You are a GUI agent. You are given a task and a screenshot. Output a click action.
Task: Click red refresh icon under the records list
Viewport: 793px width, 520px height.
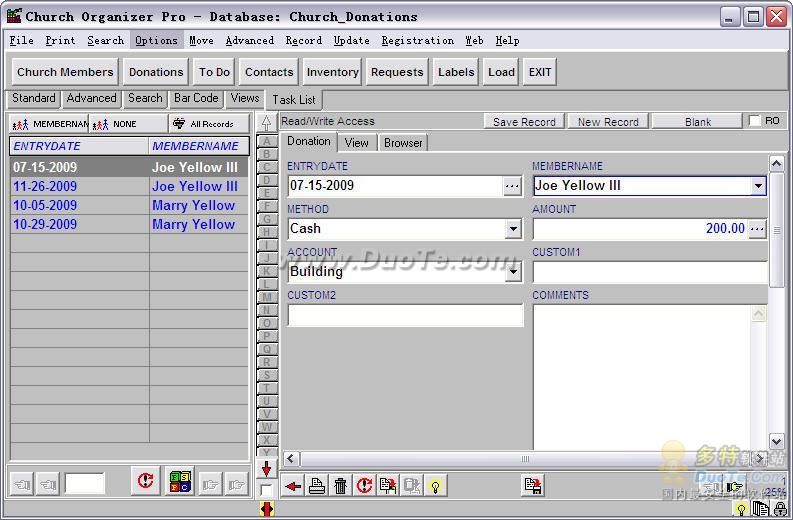pos(146,480)
